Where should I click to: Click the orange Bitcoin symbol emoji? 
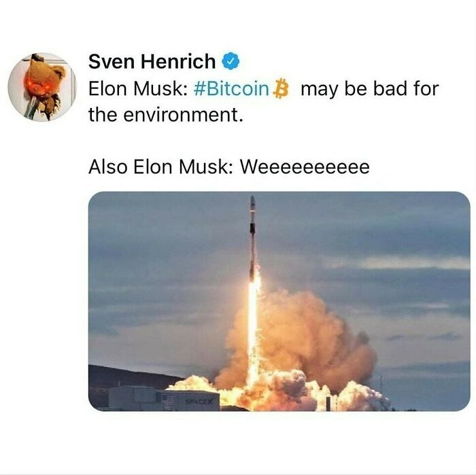(280, 89)
